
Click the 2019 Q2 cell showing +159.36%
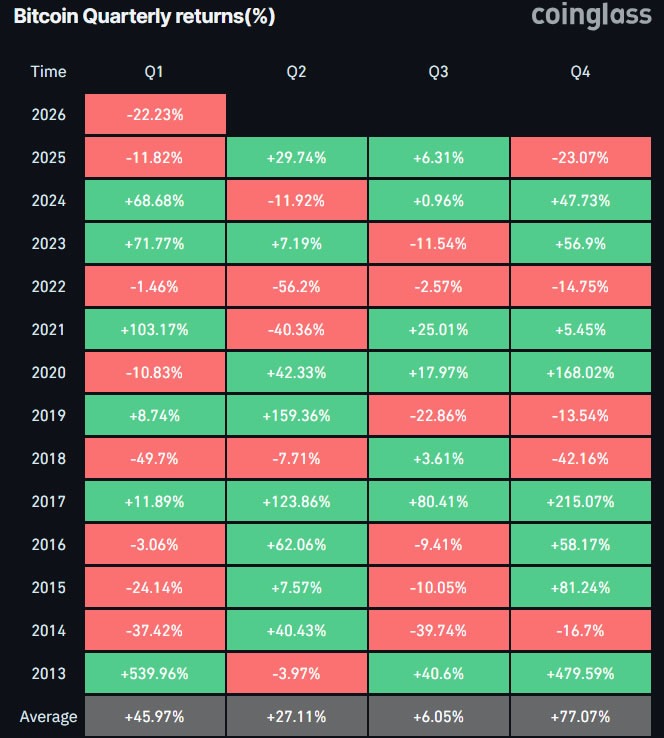(x=296, y=415)
